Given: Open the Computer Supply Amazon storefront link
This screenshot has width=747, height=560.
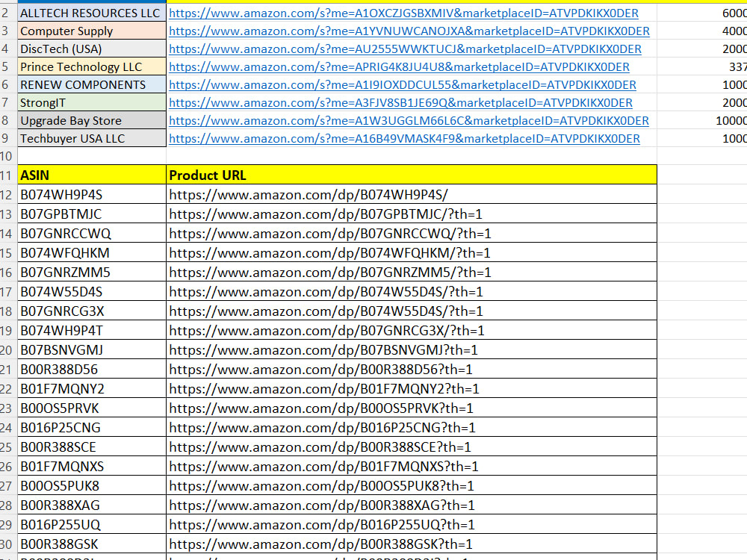Looking at the screenshot, I should point(409,31).
